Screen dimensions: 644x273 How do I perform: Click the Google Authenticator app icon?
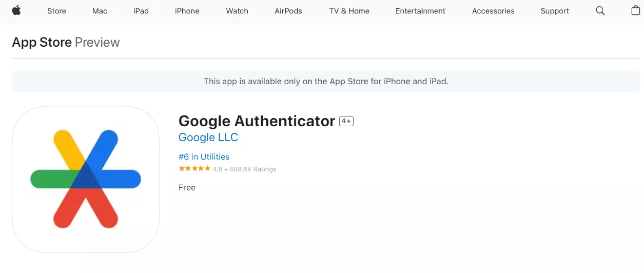[x=86, y=180]
